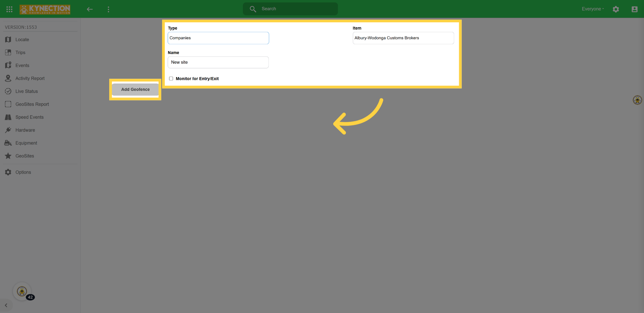The image size is (644, 313).
Task: Click into the top Search box
Action: coord(290,9)
